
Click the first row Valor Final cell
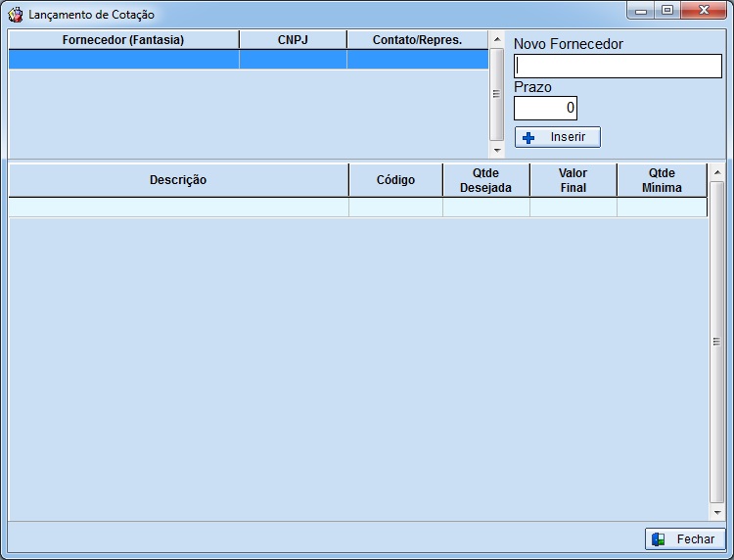(573, 208)
